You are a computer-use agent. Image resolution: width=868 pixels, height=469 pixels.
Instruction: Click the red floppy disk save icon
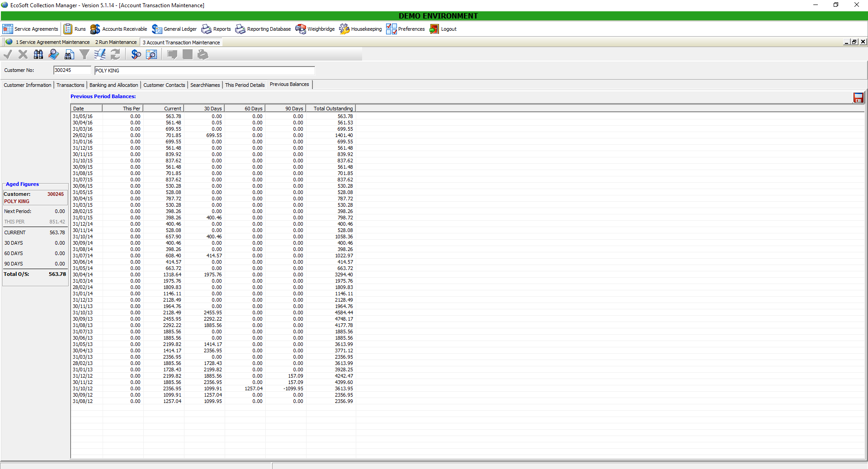[858, 98]
